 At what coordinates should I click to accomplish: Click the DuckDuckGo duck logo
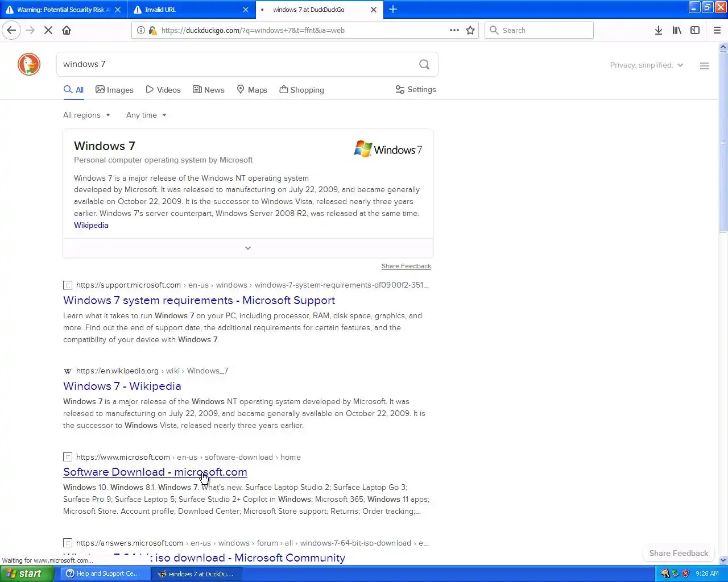(29, 64)
